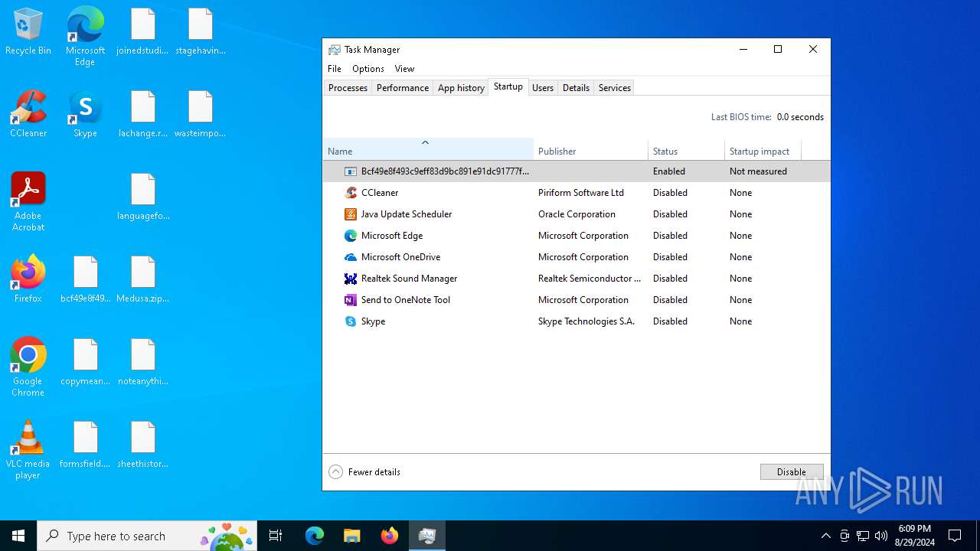The height and width of the screenshot is (551, 980).
Task: Open File Explorer from the taskbar
Action: pyautogui.click(x=352, y=536)
